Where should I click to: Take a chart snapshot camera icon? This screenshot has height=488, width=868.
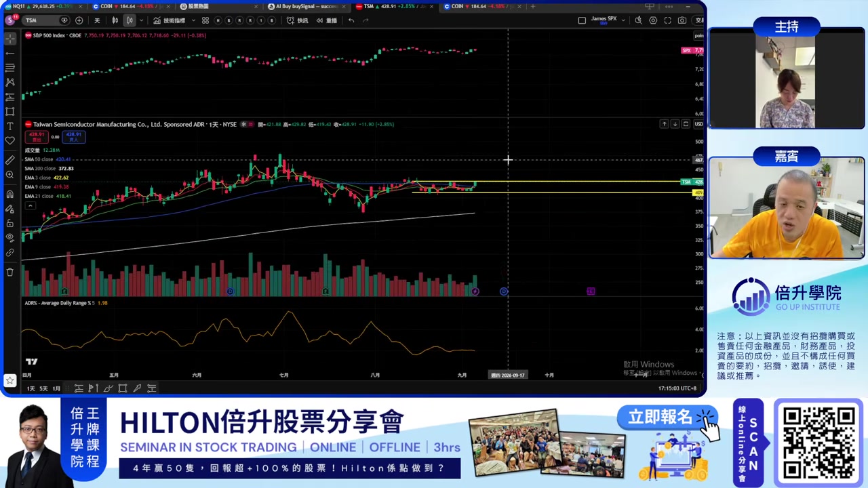(682, 20)
